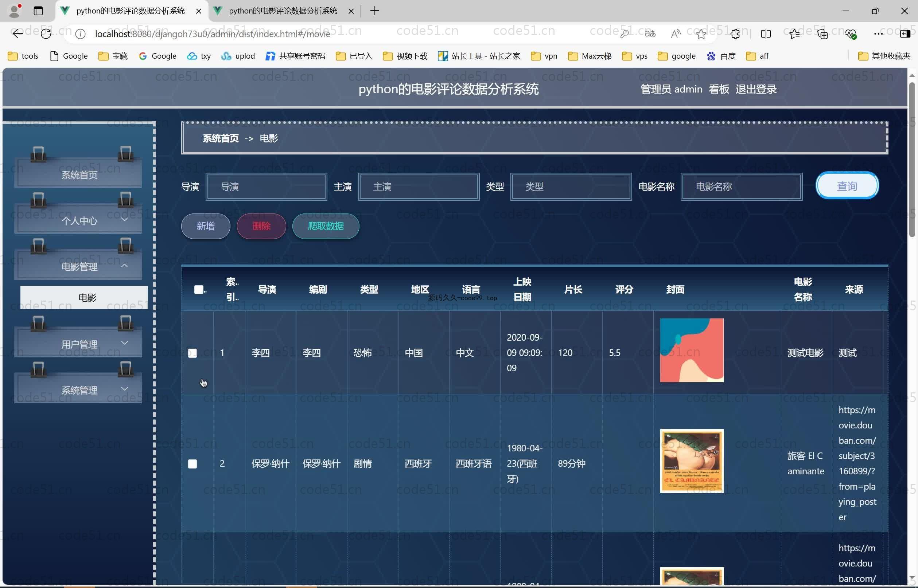Activate the read aloud icon
Image resolution: width=918 pixels, height=588 pixels.
[676, 34]
